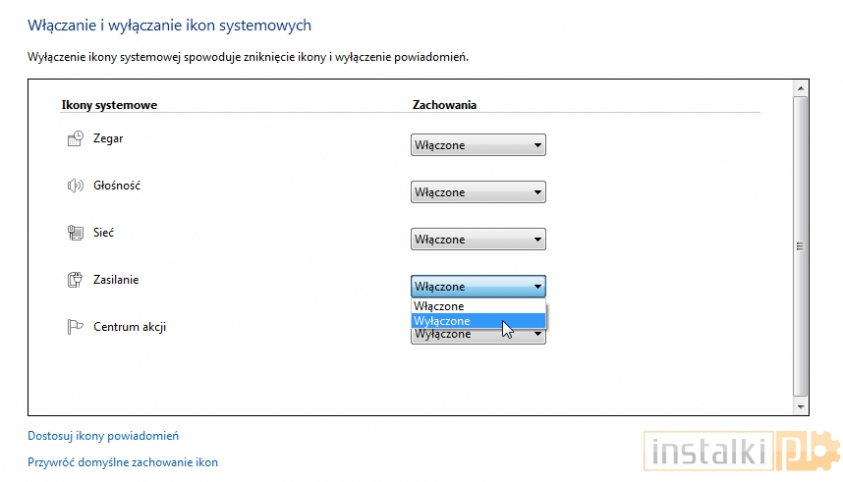The width and height of the screenshot is (843, 482).
Task: Click the Centrum akcji flag icon
Action: (x=74, y=327)
